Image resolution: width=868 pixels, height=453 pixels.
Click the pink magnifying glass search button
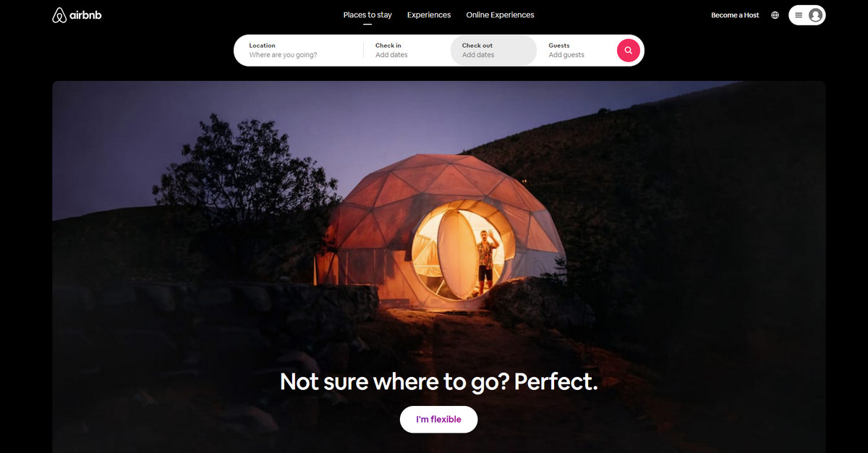tap(628, 50)
